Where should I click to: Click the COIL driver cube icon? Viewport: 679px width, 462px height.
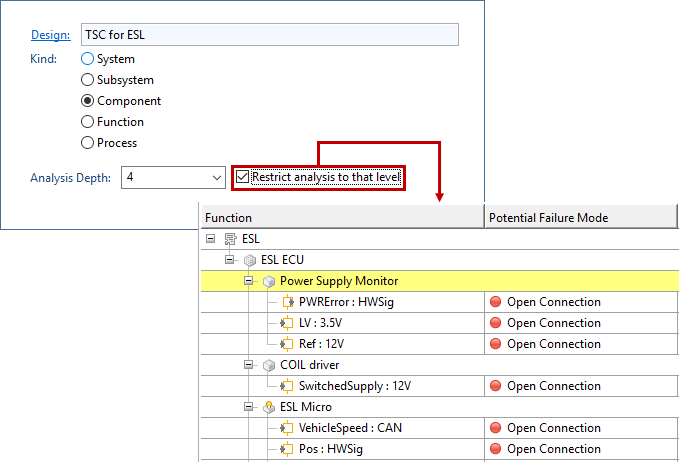[269, 365]
